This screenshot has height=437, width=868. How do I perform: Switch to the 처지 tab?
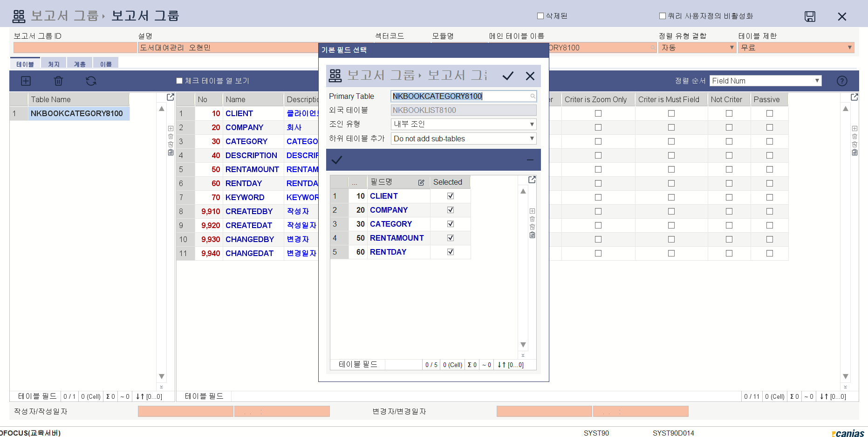click(54, 64)
